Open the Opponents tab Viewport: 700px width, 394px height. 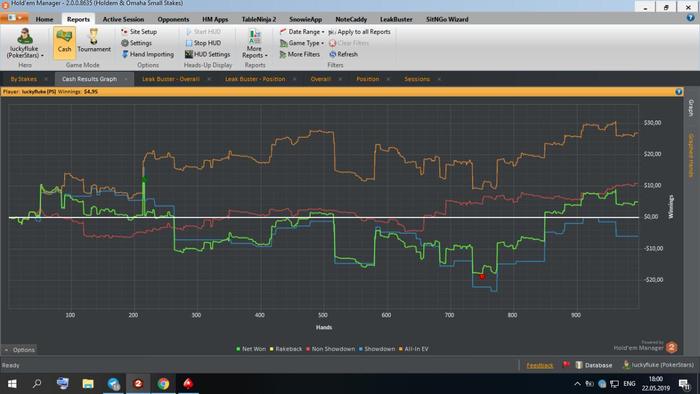click(173, 19)
